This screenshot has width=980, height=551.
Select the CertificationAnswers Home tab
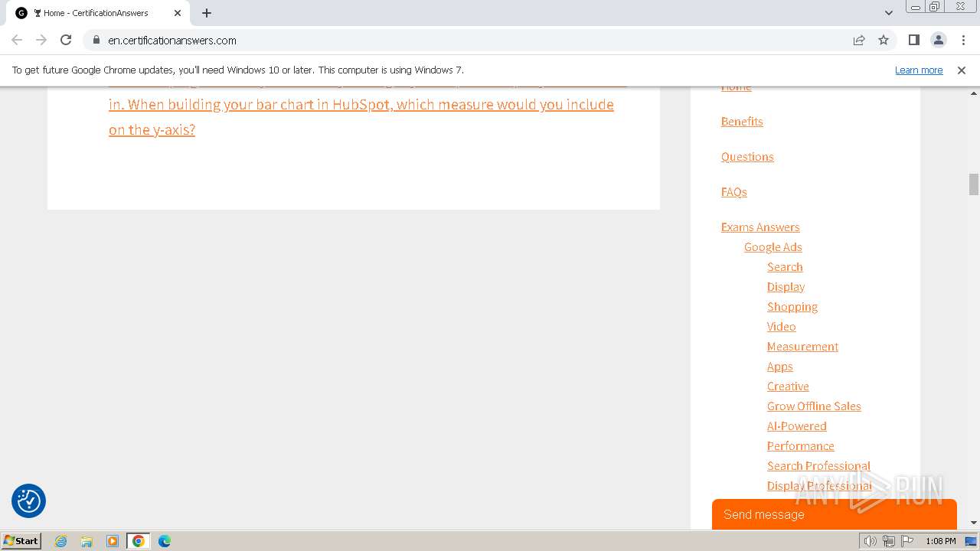(100, 13)
